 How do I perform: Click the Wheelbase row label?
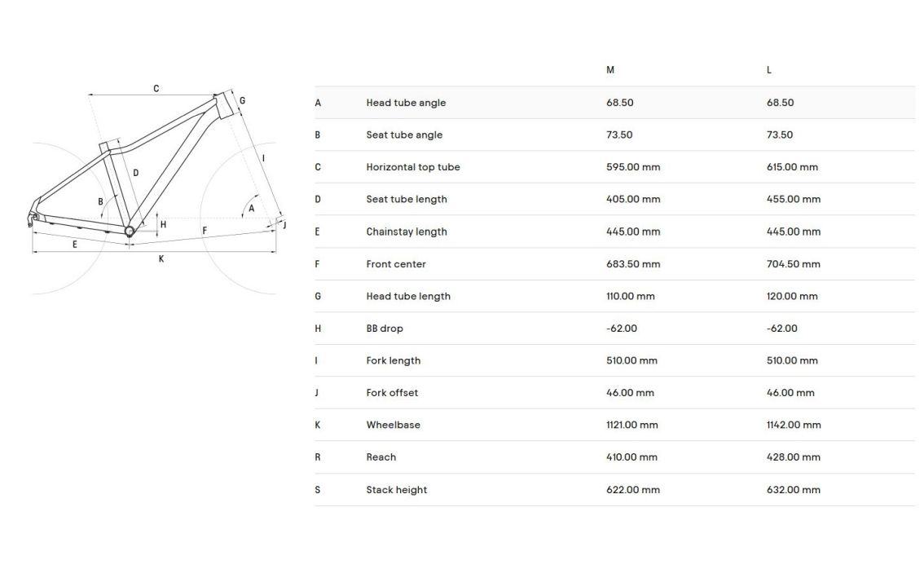point(394,425)
